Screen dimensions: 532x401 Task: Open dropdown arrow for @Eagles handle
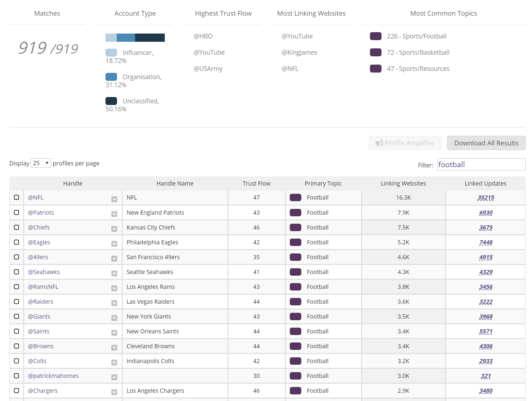114,244
